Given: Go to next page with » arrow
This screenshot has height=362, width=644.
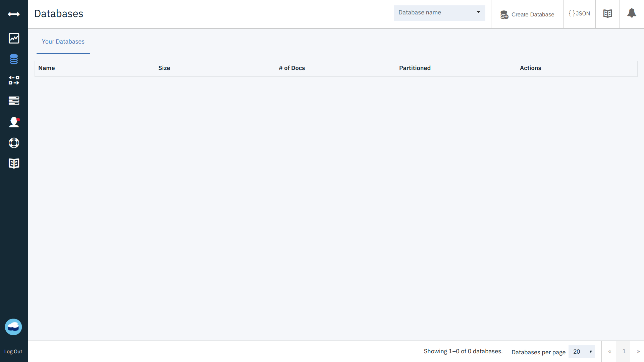Looking at the screenshot, I should tap(638, 352).
